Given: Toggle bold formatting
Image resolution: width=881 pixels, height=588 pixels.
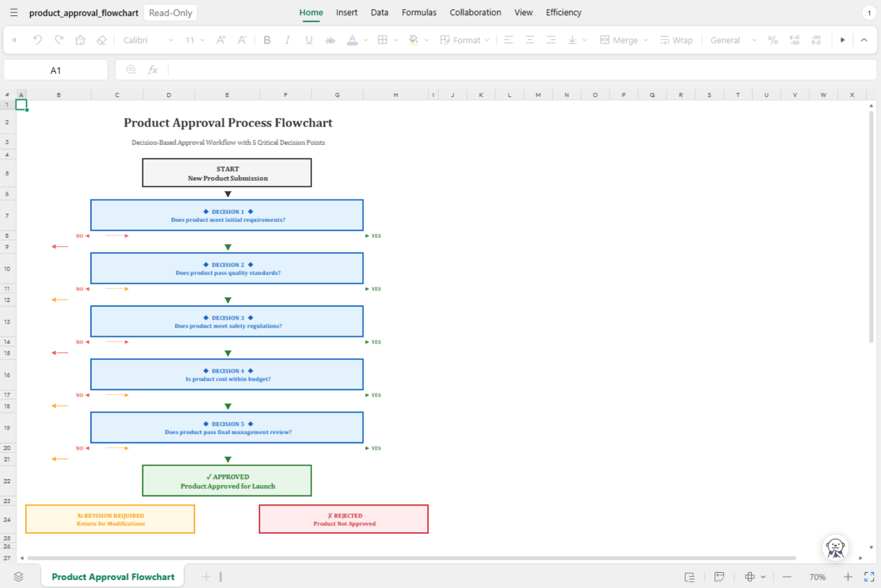Looking at the screenshot, I should pyautogui.click(x=267, y=40).
